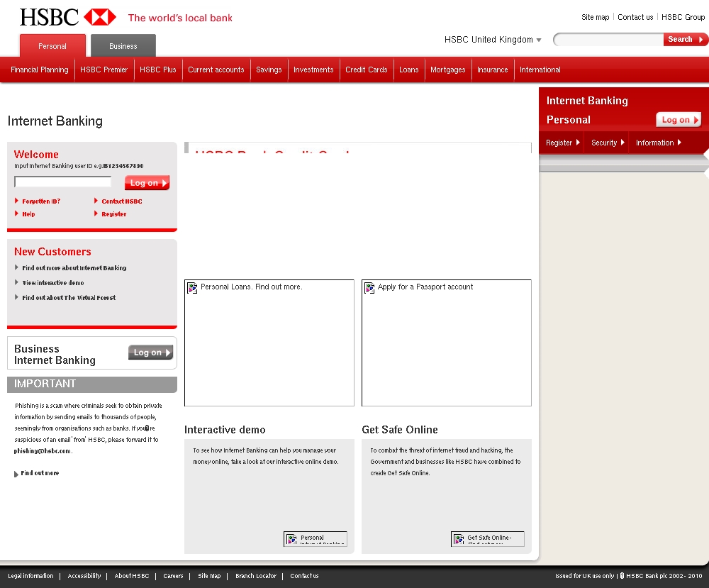
Task: Open the Loans menu
Action: coord(409,70)
